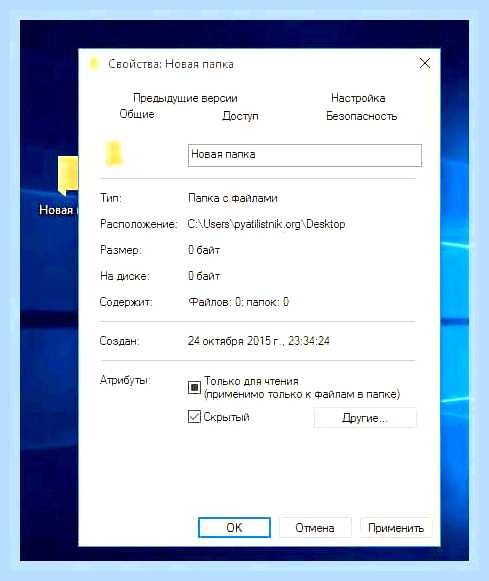
Task: Click the Отмена button
Action: pos(315,527)
